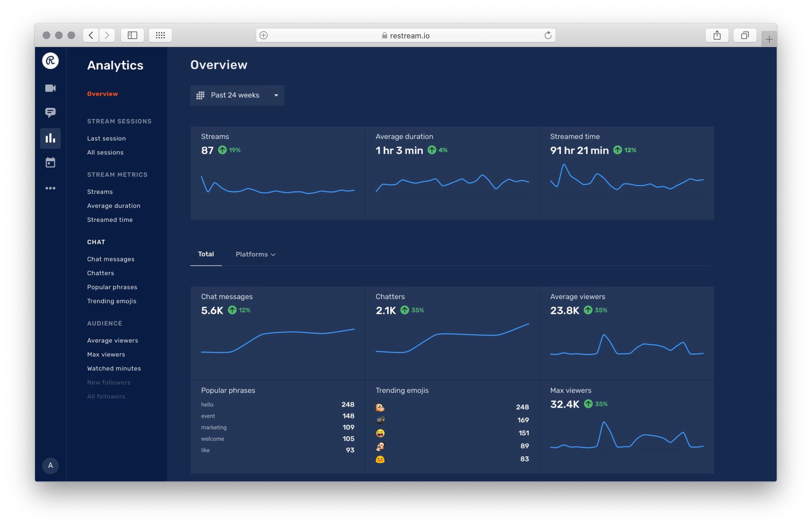Open the Overview section in Analytics sidebar
The width and height of the screenshot is (812, 528).
[103, 93]
